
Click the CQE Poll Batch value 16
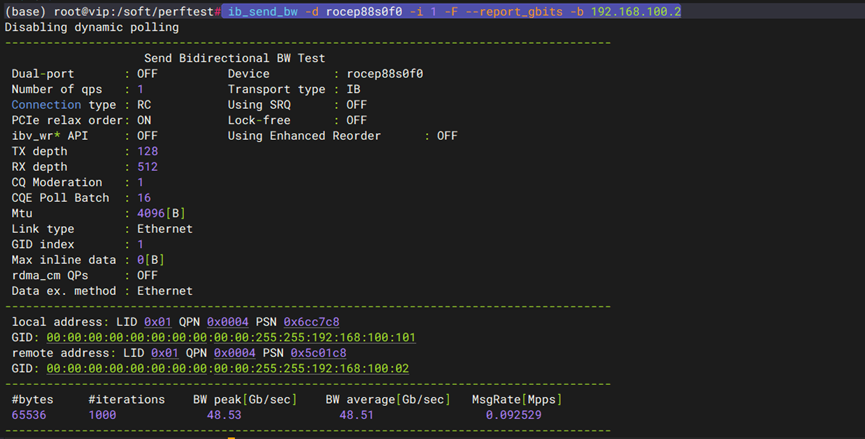tap(144, 198)
